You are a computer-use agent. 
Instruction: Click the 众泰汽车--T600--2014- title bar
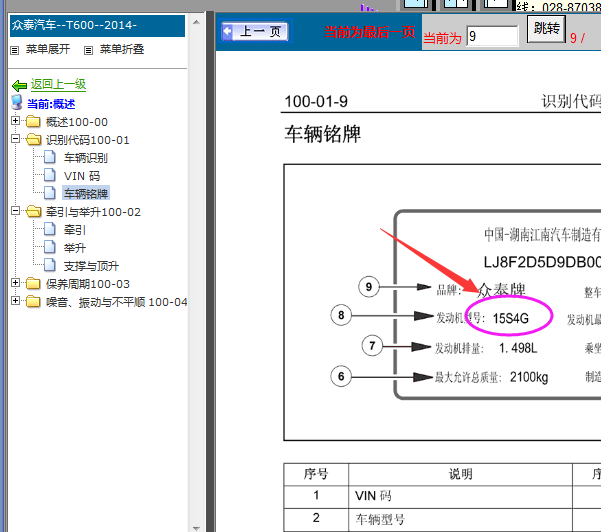tap(97, 26)
